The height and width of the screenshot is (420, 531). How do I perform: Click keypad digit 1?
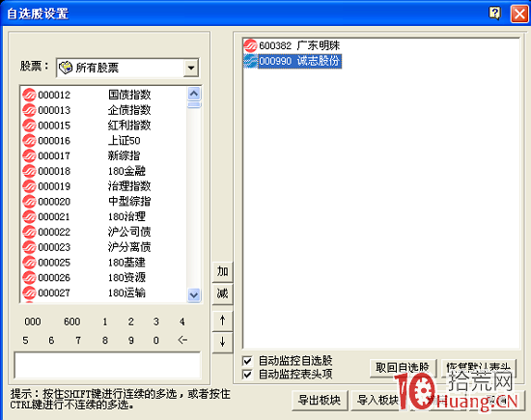pos(105,322)
